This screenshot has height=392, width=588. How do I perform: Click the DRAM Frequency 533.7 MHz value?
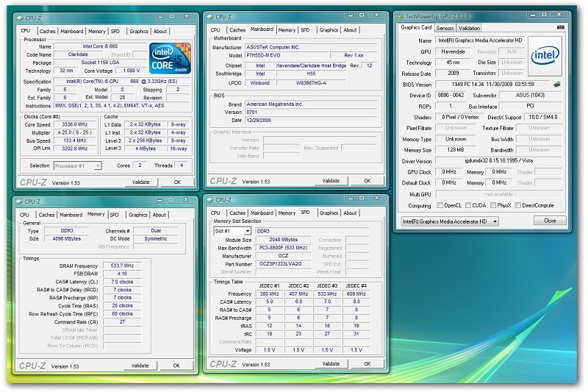pos(122,266)
